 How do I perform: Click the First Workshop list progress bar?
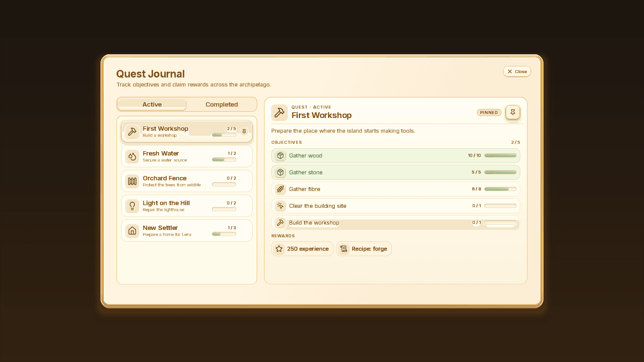click(224, 135)
